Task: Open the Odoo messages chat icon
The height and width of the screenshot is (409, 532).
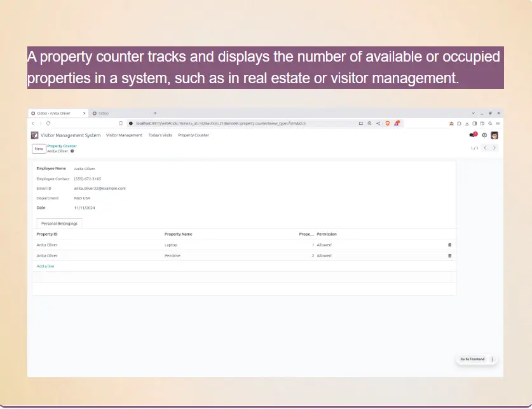Action: pos(472,135)
